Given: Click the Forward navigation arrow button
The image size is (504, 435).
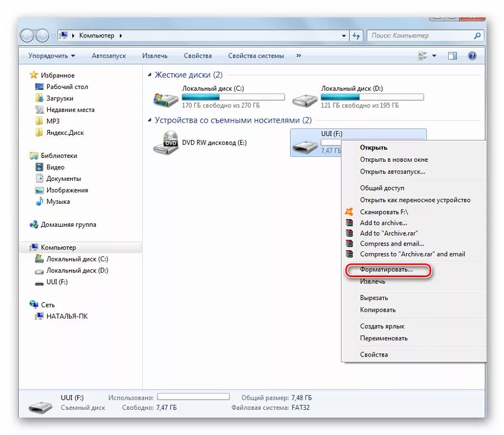Looking at the screenshot, I should tap(43, 36).
